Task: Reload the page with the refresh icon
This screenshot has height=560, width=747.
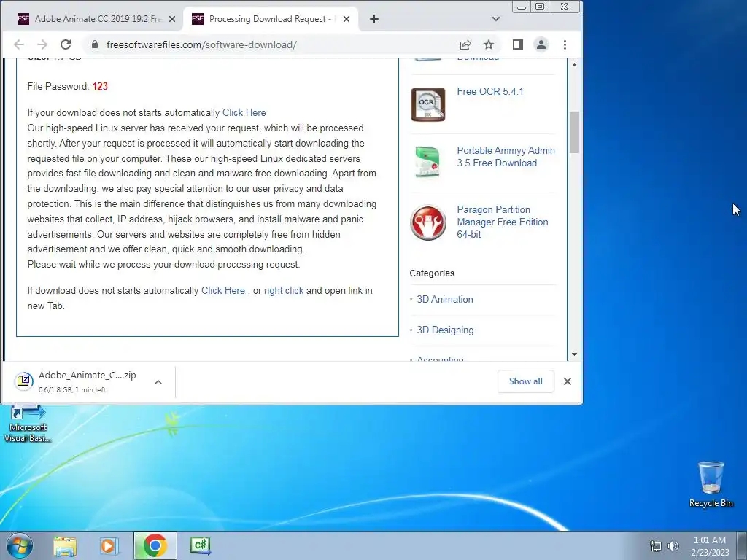Action: [x=66, y=44]
